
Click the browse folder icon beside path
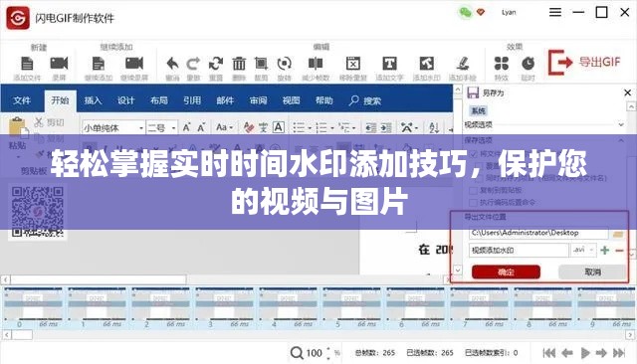(x=618, y=234)
